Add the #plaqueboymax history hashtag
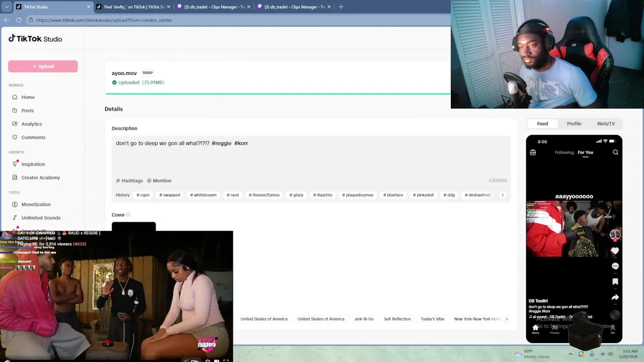Viewport: 644px width, 362px height. pos(358,195)
